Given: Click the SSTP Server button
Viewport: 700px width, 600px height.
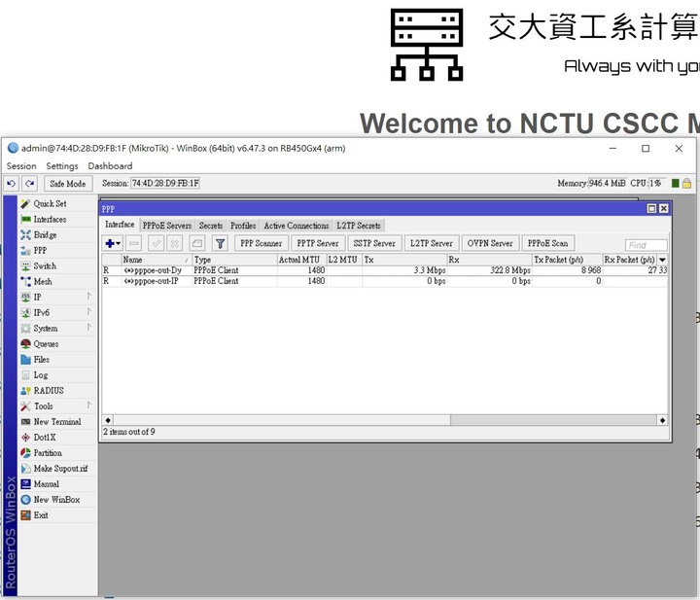Looking at the screenshot, I should [374, 243].
